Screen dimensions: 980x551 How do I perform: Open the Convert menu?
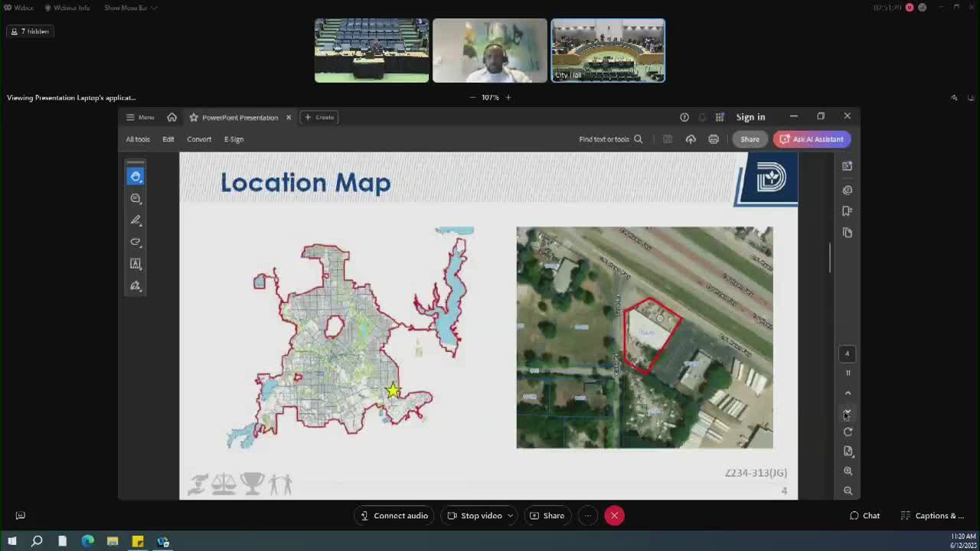tap(199, 139)
